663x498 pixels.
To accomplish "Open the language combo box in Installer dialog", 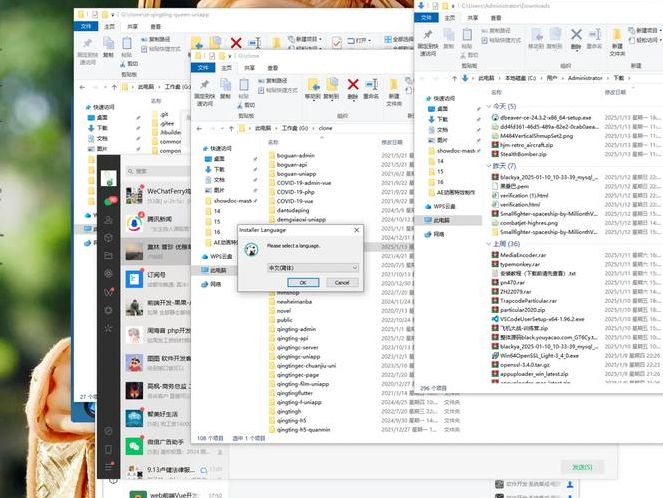I will [313, 268].
